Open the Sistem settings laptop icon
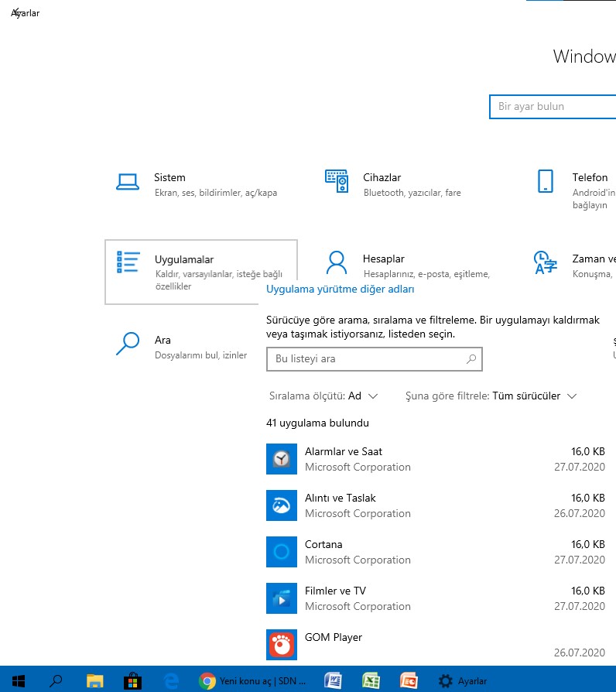Screen dimensions: 616x692 click(128, 181)
